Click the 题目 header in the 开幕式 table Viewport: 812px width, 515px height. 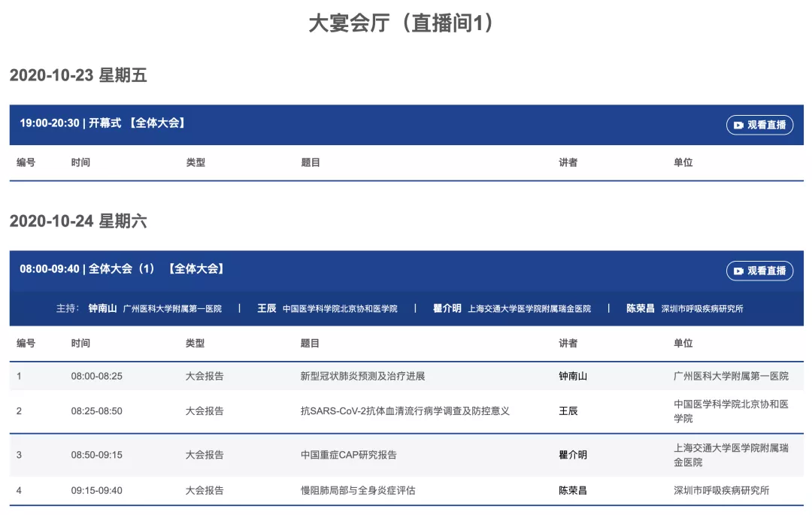click(x=311, y=162)
